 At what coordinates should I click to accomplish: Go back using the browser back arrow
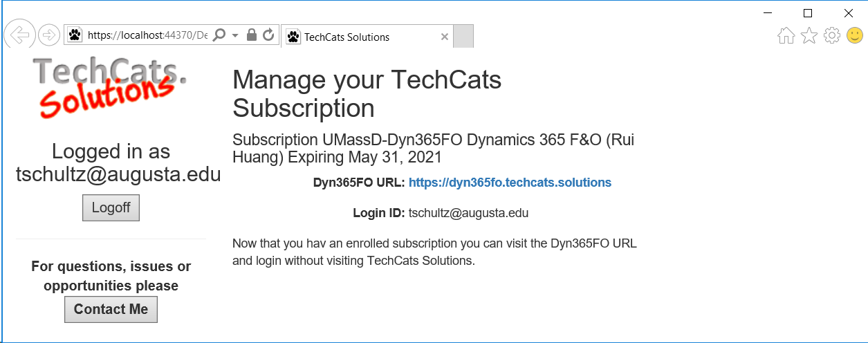pos(21,34)
